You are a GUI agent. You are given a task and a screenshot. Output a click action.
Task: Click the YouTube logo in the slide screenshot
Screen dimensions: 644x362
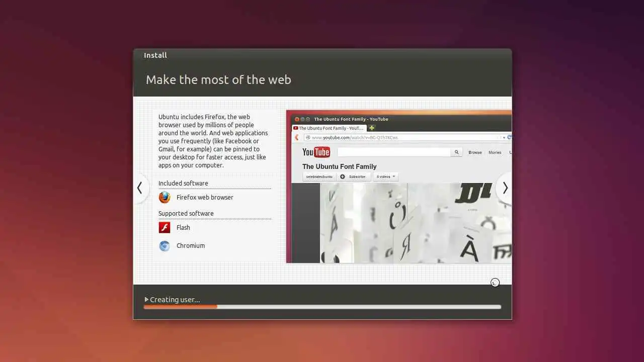click(316, 152)
